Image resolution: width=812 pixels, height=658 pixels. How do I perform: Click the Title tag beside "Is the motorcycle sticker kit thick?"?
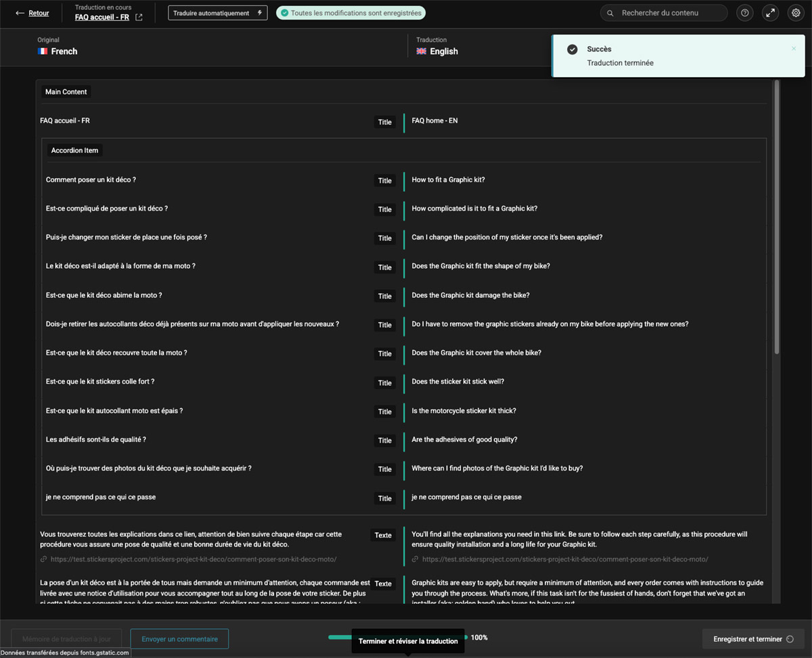point(385,412)
